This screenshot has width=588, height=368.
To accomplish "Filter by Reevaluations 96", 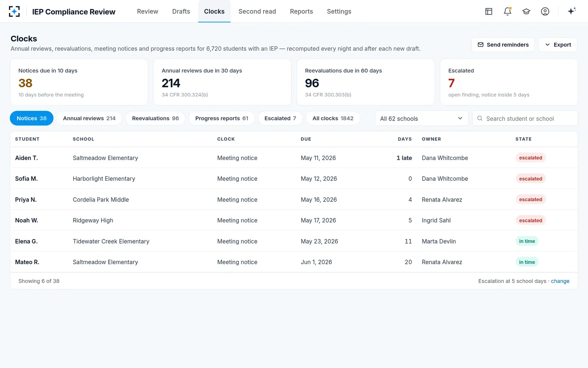I will pyautogui.click(x=155, y=118).
